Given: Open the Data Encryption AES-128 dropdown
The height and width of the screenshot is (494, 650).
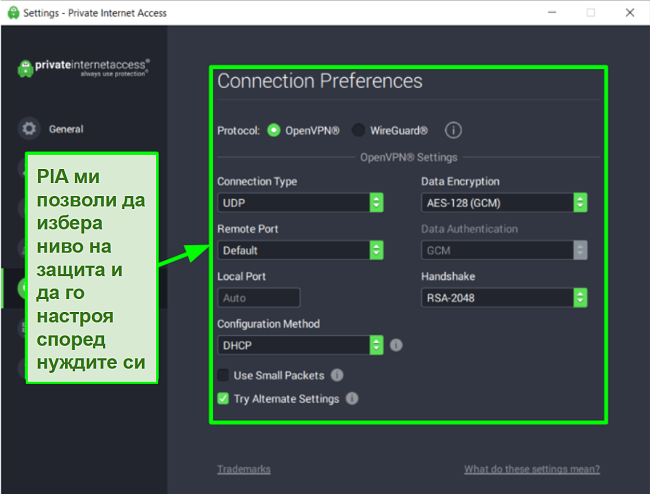Looking at the screenshot, I should (x=504, y=203).
